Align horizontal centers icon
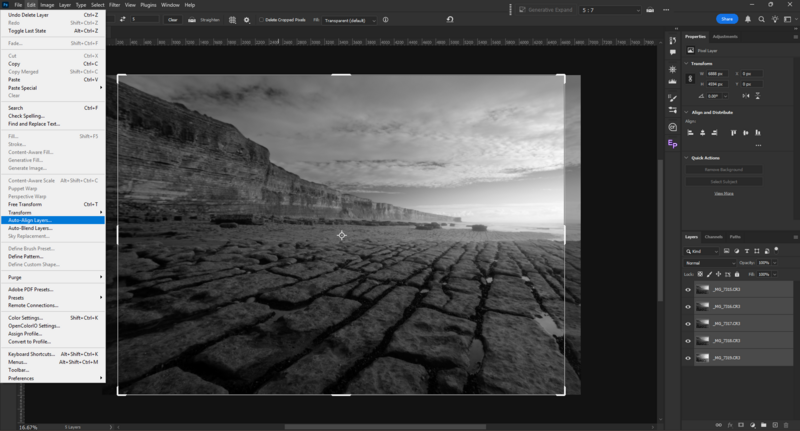800x431 pixels. 703,133
